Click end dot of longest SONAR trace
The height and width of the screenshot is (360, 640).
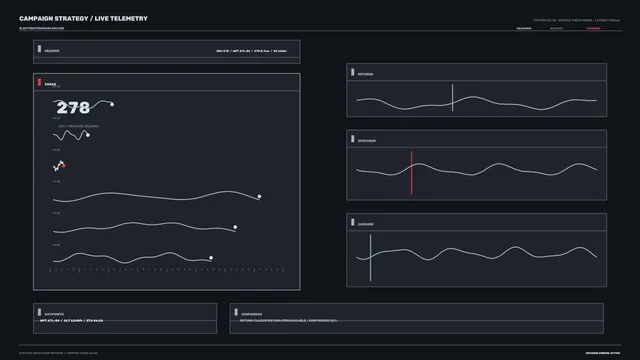259,196
